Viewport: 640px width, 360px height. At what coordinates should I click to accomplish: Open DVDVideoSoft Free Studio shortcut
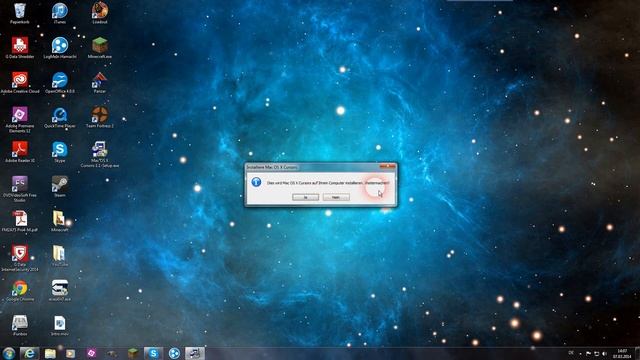(x=20, y=189)
